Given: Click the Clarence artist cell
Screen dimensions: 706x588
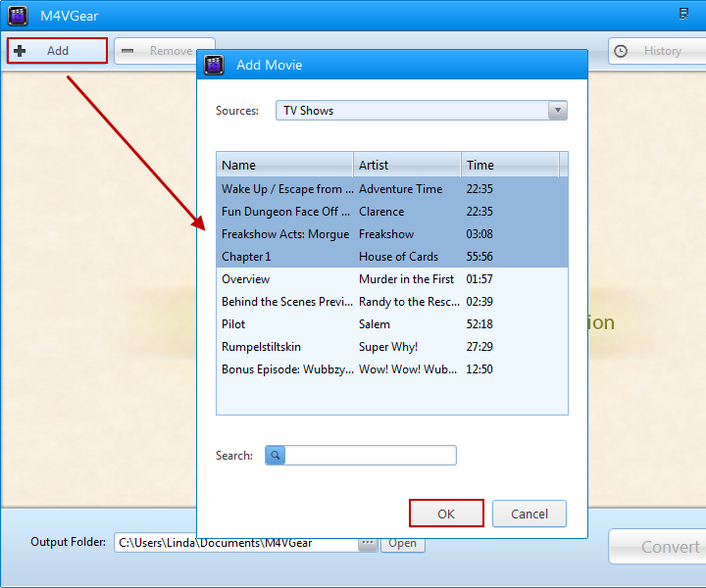Looking at the screenshot, I should tap(381, 212).
